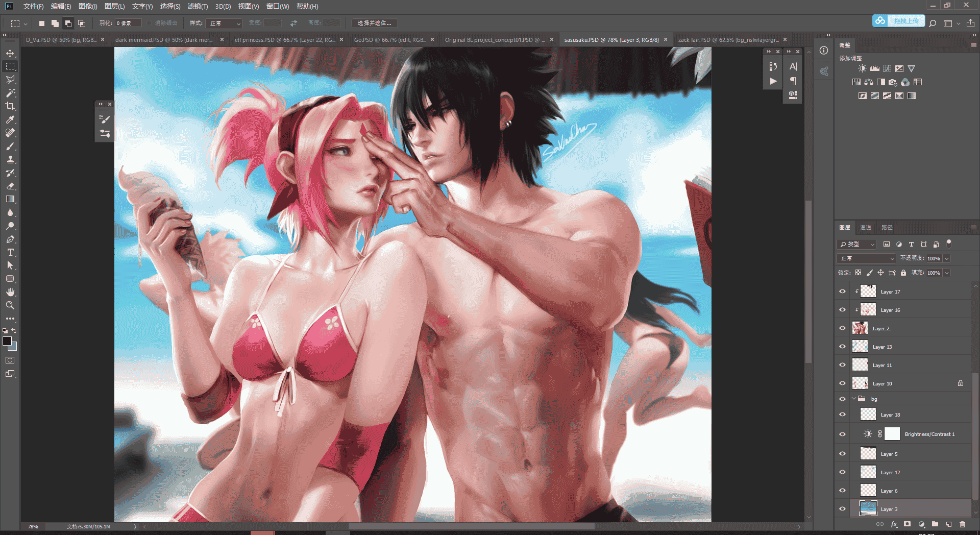Open the 图层(L) Layer menu
This screenshot has height=535, width=980.
click(x=114, y=6)
